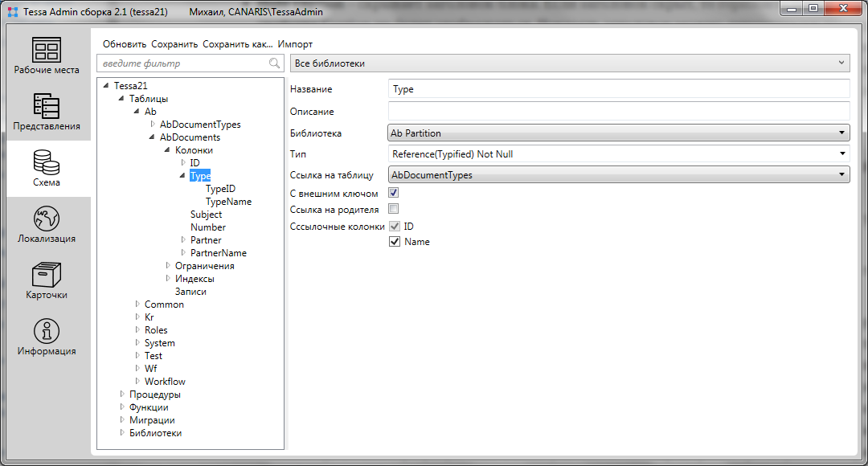
Task: Click Сохранить in the toolbar
Action: tap(174, 44)
